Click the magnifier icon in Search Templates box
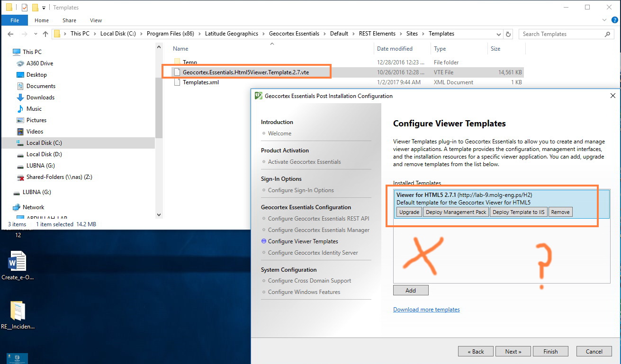This screenshot has height=364, width=621. point(608,34)
